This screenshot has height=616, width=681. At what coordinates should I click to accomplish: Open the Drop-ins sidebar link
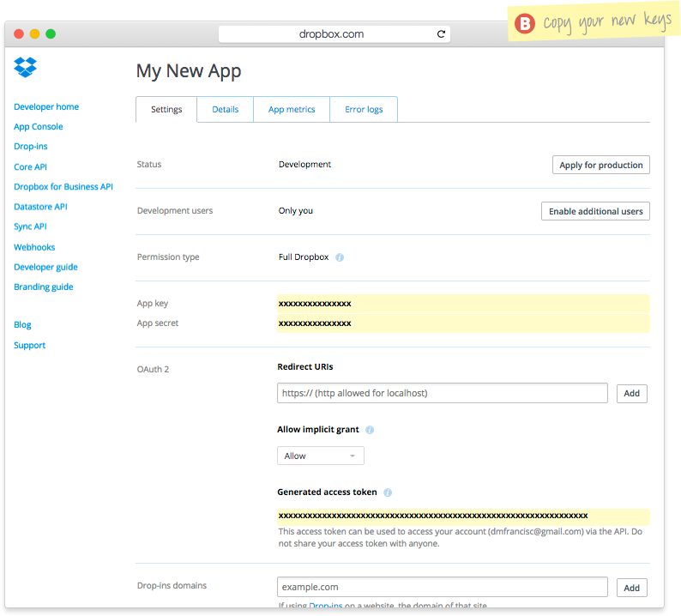coord(30,147)
